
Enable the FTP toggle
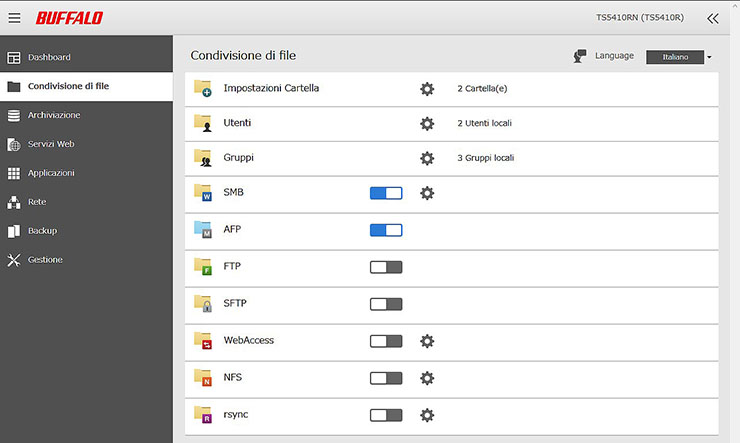[386, 267]
